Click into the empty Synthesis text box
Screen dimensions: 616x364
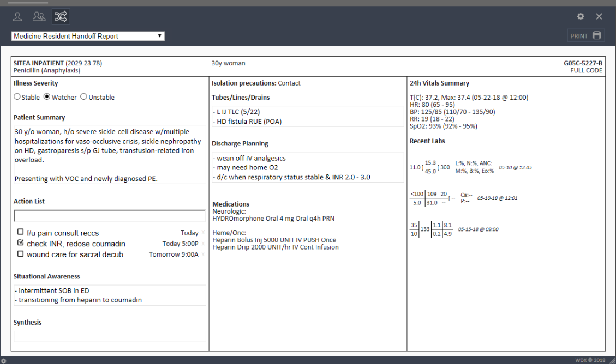110,336
